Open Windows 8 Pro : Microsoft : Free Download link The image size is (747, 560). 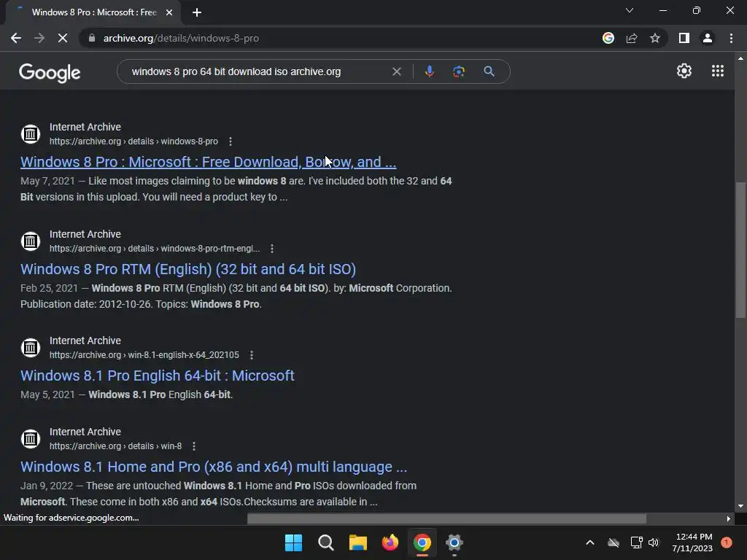(208, 162)
